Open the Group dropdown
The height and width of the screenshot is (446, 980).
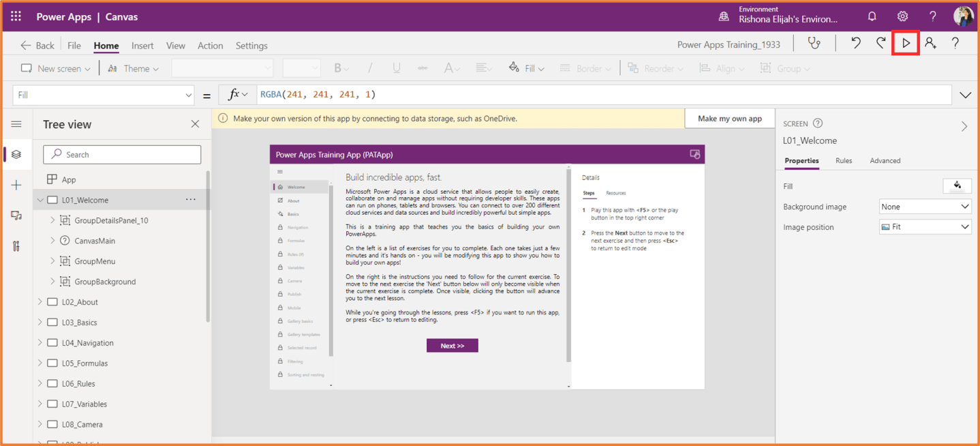tap(785, 68)
